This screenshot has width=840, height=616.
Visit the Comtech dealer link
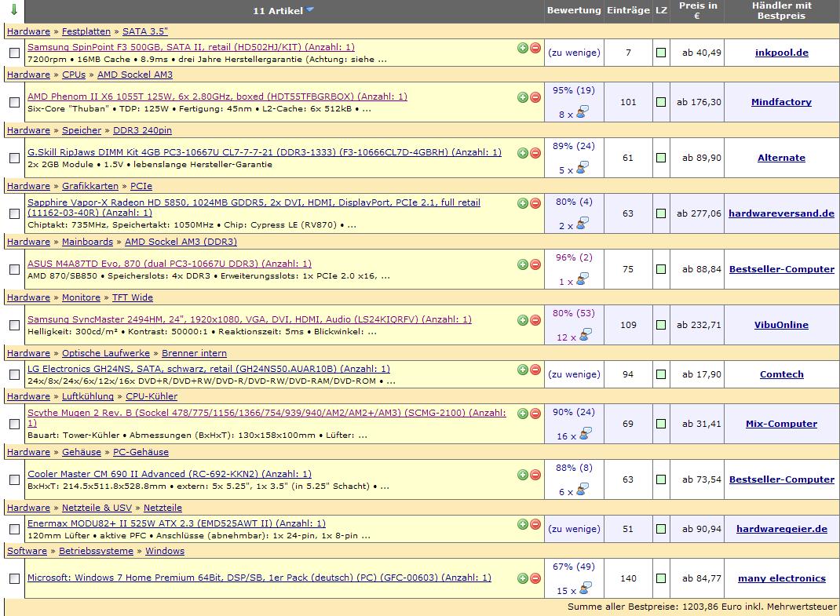pyautogui.click(x=781, y=374)
